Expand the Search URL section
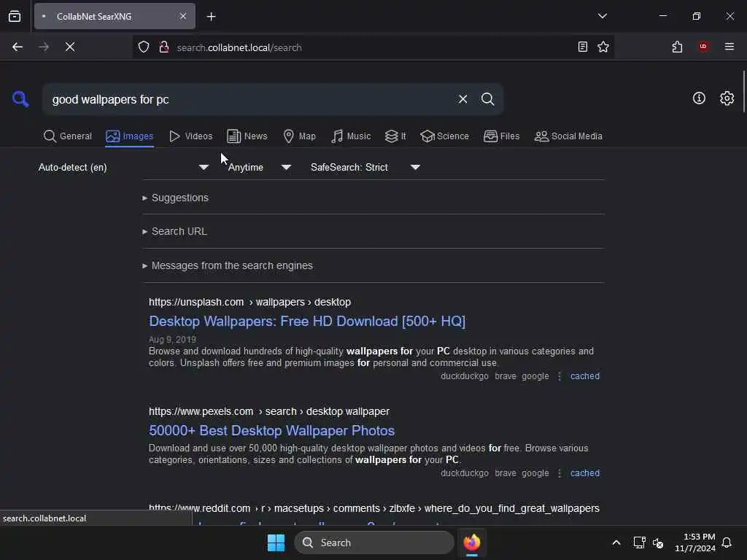 tap(174, 231)
